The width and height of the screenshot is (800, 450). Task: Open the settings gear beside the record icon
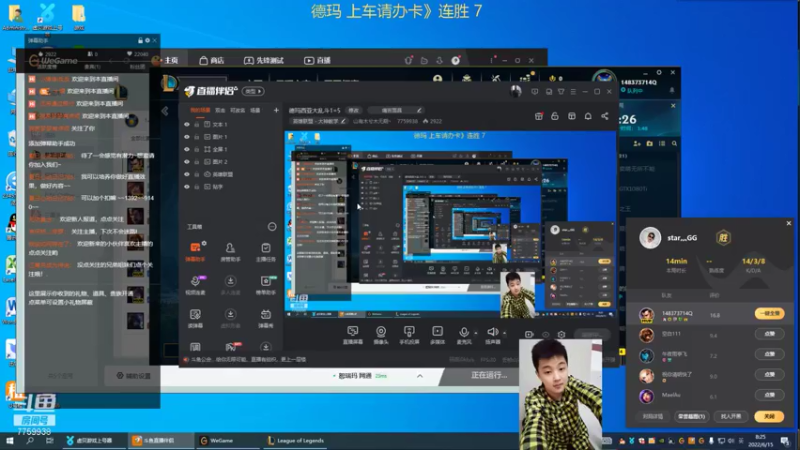(561, 335)
